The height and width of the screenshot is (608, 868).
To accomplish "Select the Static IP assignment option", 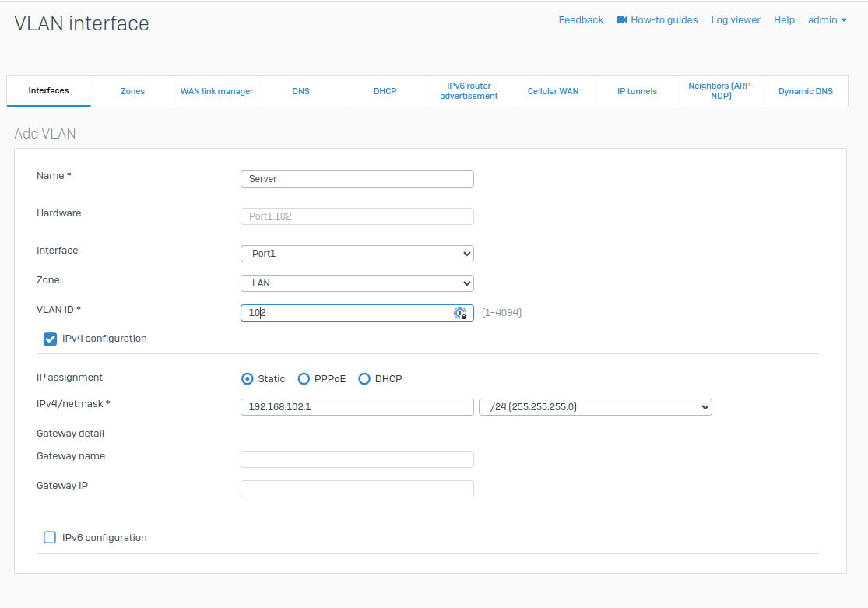I will coord(248,379).
